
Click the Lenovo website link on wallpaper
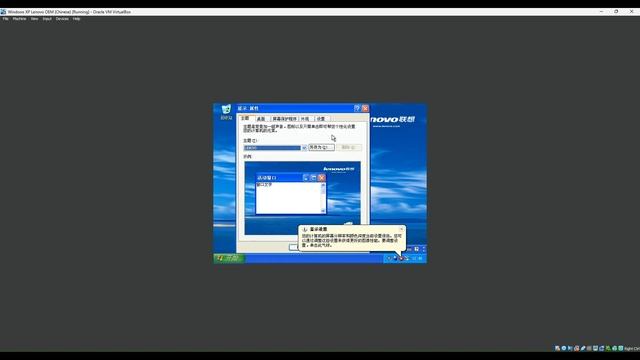point(386,127)
